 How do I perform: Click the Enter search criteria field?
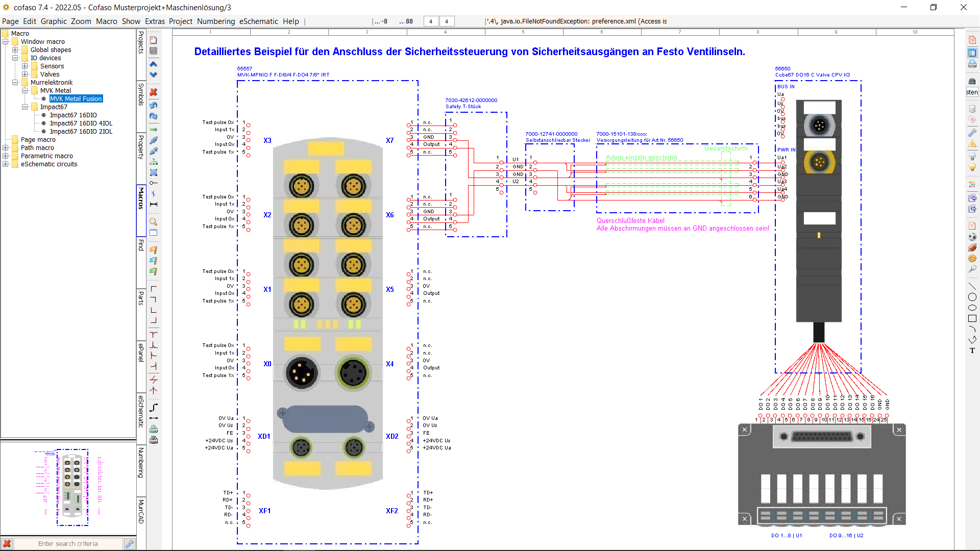pyautogui.click(x=68, y=544)
